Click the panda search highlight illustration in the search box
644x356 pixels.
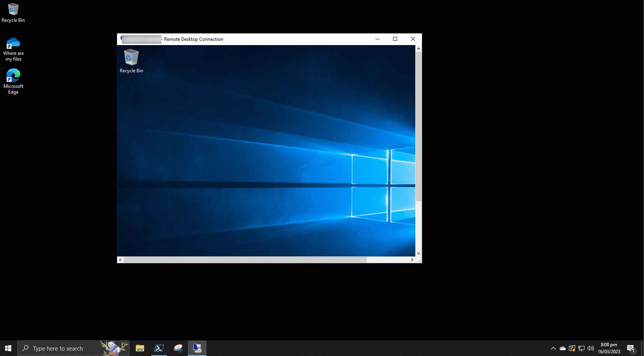114,348
